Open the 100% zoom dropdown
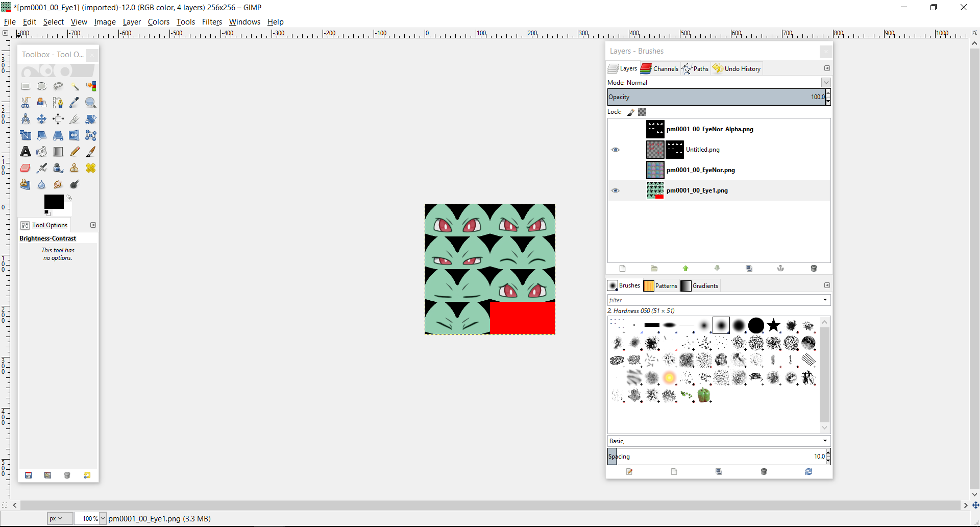The height and width of the screenshot is (527, 980). pos(103,518)
